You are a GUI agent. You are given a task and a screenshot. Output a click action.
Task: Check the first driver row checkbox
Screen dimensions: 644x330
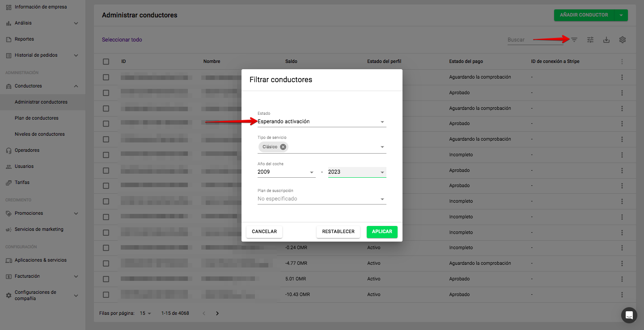106,77
